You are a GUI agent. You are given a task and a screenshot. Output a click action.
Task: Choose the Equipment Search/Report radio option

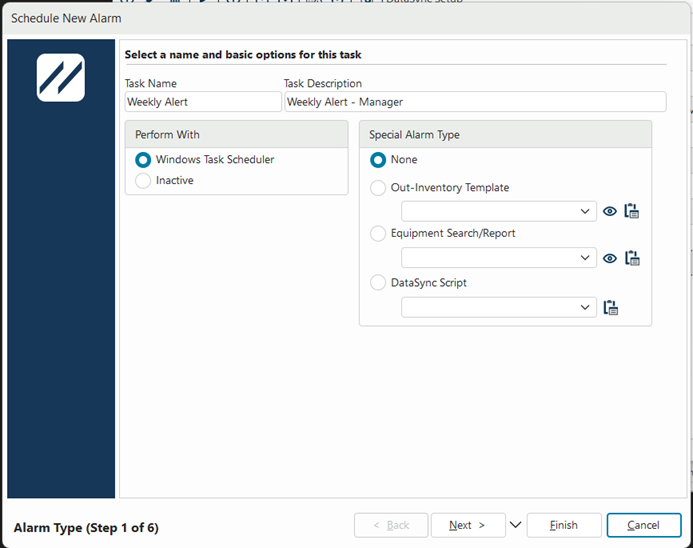(x=378, y=233)
